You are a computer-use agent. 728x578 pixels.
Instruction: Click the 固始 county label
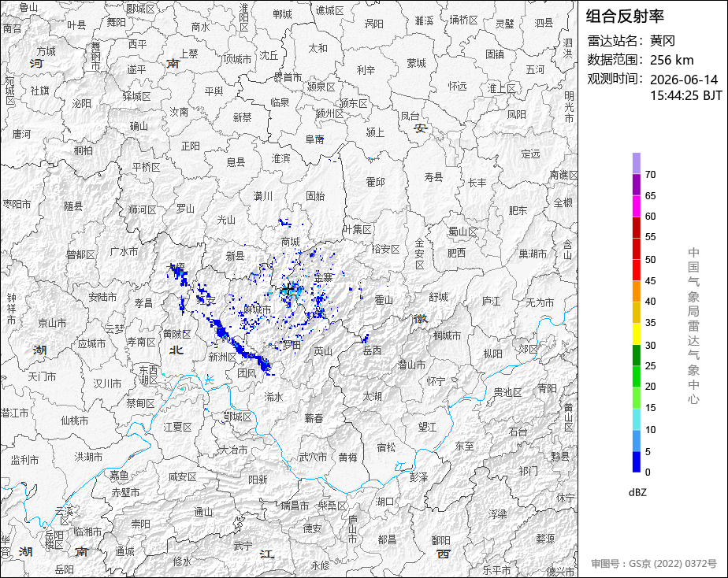pos(315,196)
